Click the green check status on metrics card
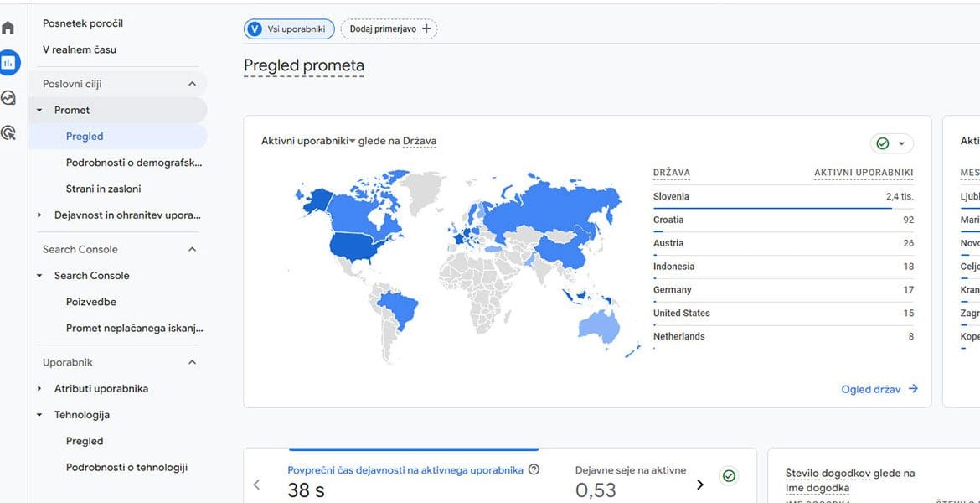 (x=729, y=476)
